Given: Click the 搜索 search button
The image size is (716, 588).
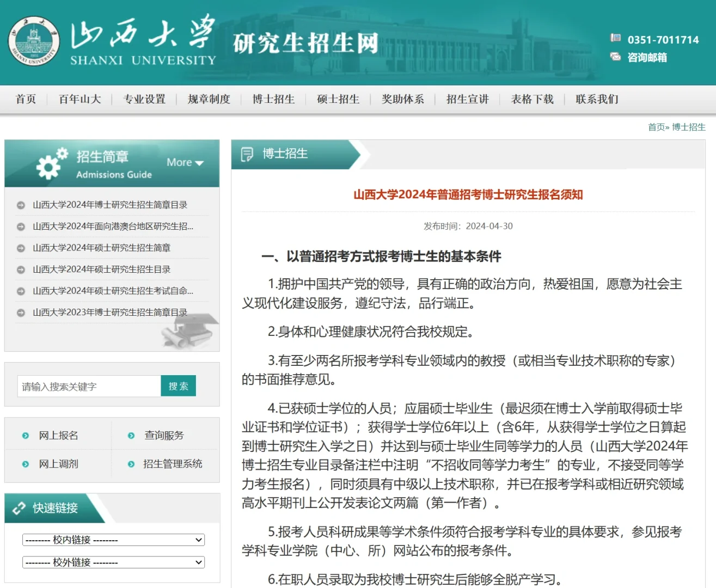Looking at the screenshot, I should coord(178,386).
